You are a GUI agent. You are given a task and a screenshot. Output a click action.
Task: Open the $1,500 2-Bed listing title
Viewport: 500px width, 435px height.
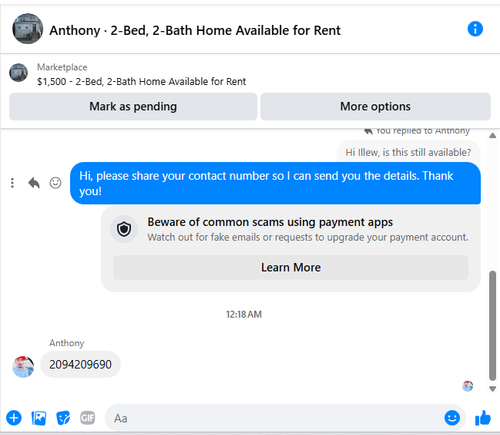141,81
